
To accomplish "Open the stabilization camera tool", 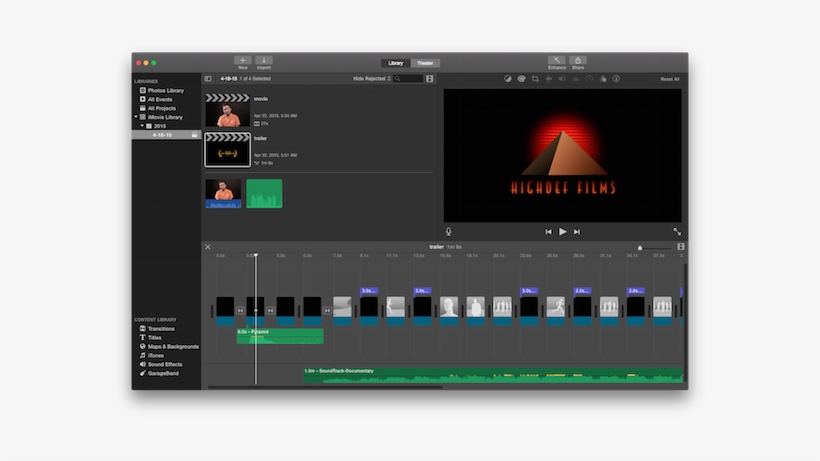I will click(x=549, y=79).
